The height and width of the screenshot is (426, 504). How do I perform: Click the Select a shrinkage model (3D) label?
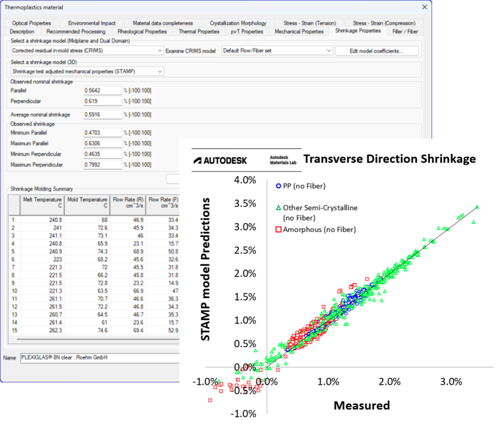point(44,62)
